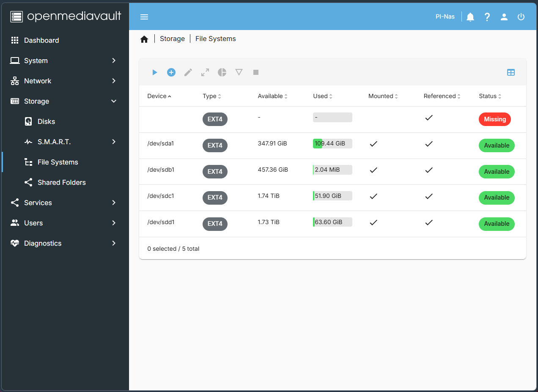Click the Quota pie chart icon
Image resolution: width=538 pixels, height=392 pixels.
222,72
